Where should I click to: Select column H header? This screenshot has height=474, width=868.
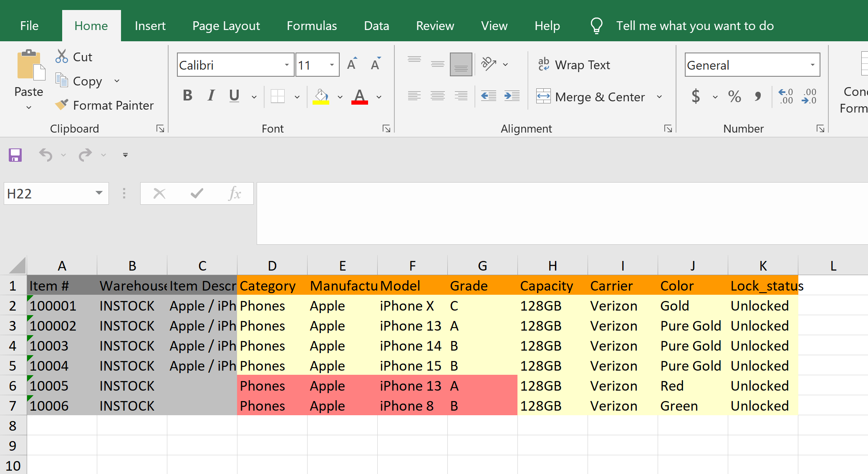[x=553, y=266]
